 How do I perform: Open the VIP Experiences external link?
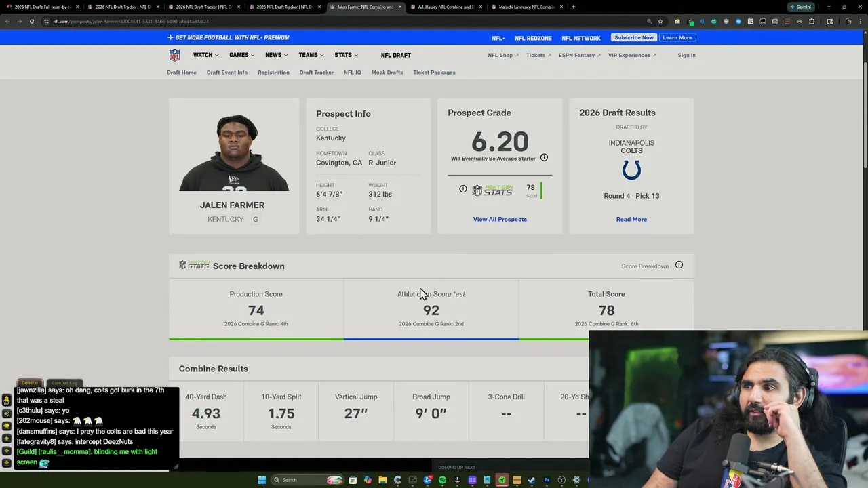tap(632, 55)
